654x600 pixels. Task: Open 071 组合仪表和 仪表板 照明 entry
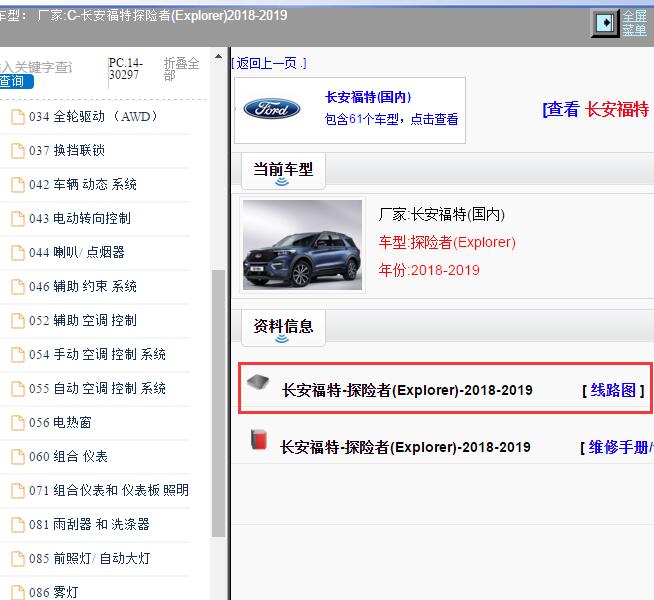point(108,490)
